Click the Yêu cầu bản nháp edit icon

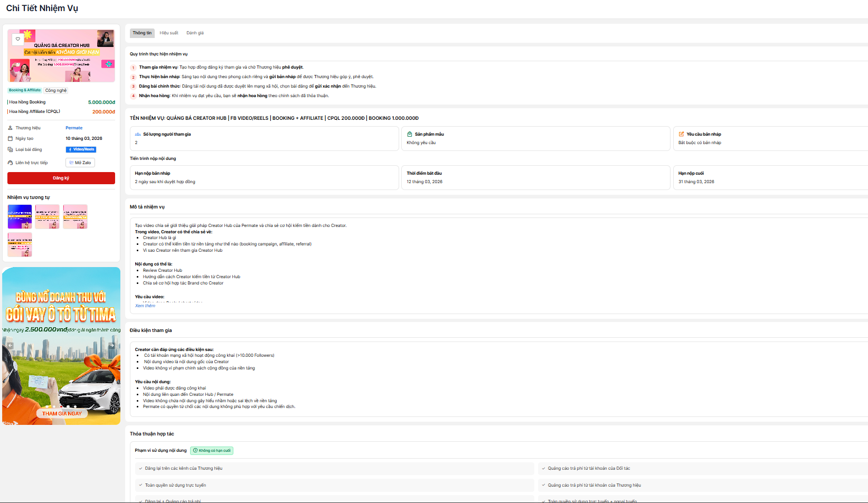click(x=681, y=134)
